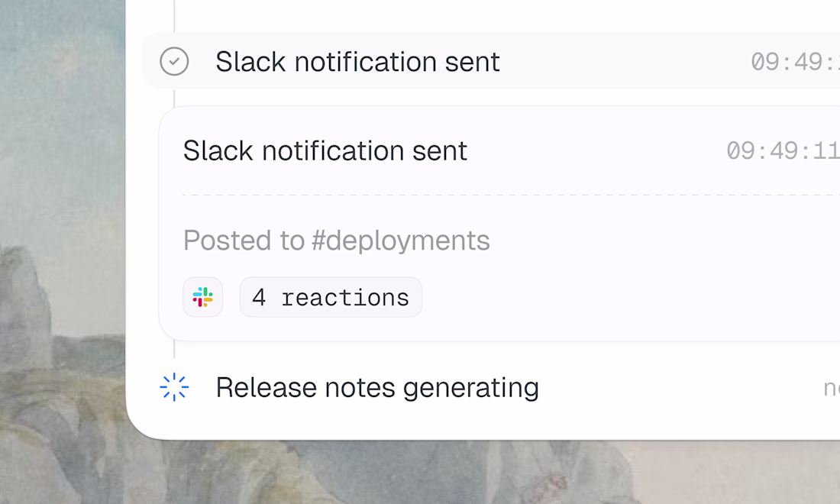Image resolution: width=840 pixels, height=504 pixels.
Task: Click the checkmark circle icon beside Slack notification
Action: click(x=174, y=61)
